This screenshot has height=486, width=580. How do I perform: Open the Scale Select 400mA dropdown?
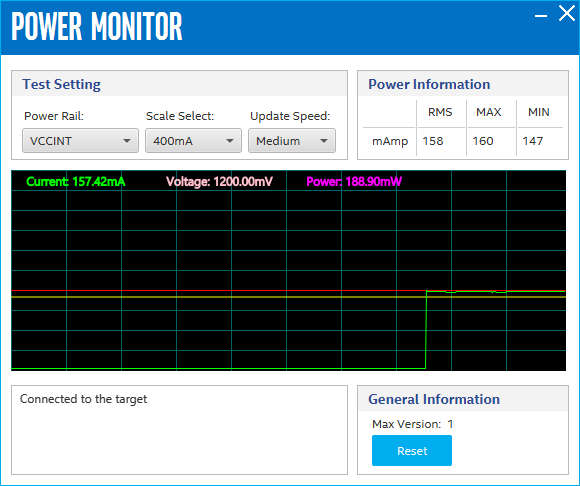pos(193,141)
